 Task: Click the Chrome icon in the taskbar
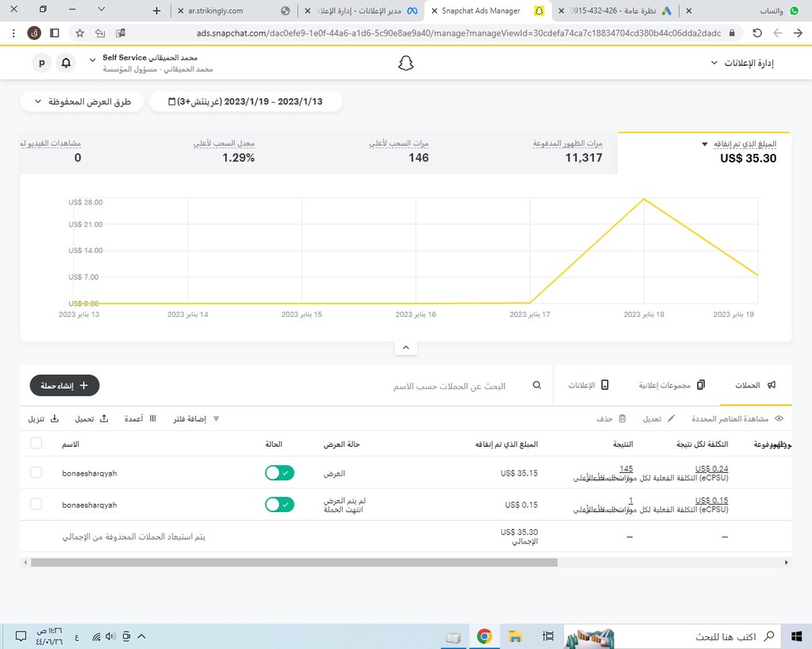[x=485, y=636]
